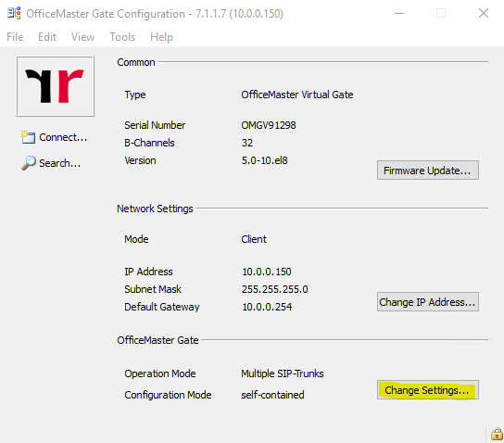Click the Change IP Address button
Screen dimensions: 504x443
pos(427,302)
